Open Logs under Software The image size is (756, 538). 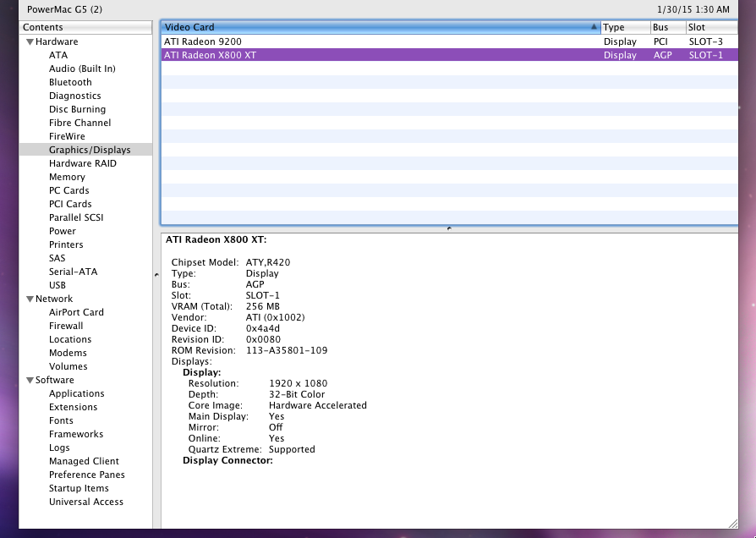tap(59, 447)
